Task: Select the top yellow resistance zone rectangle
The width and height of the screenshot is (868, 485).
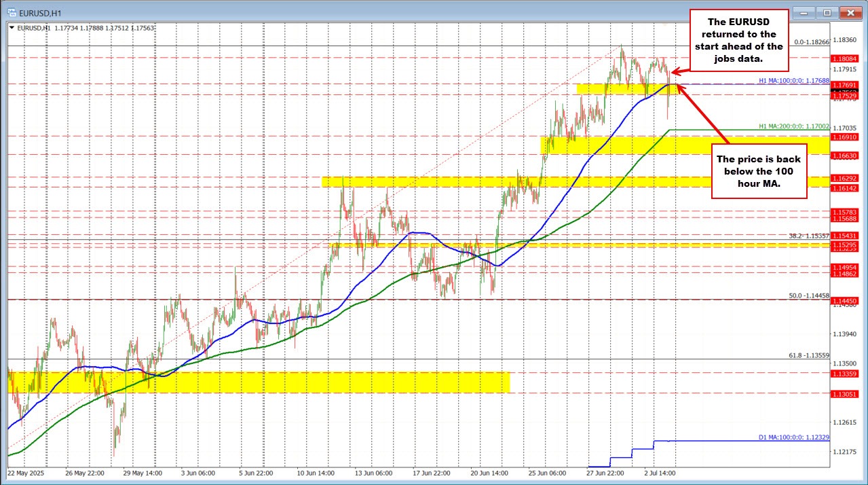Action: pyautogui.click(x=624, y=89)
